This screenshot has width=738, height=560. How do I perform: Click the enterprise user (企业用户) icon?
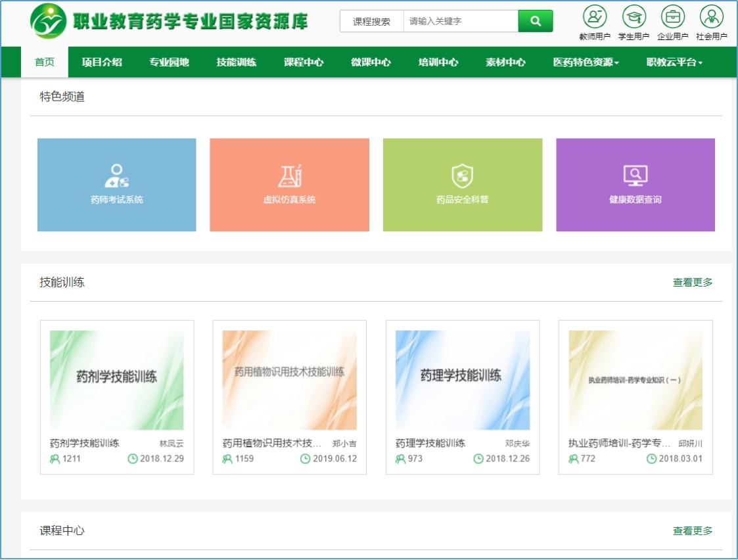pos(672,16)
